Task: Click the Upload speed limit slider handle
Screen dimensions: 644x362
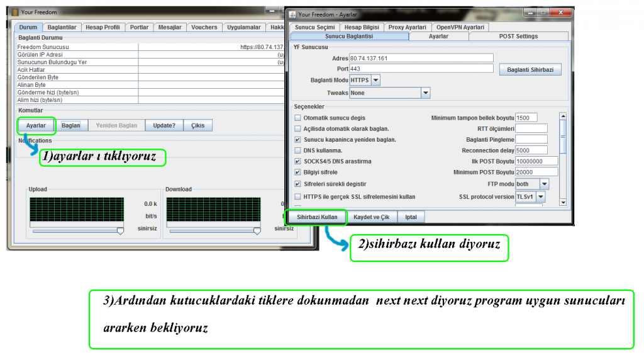Action: coord(120,231)
